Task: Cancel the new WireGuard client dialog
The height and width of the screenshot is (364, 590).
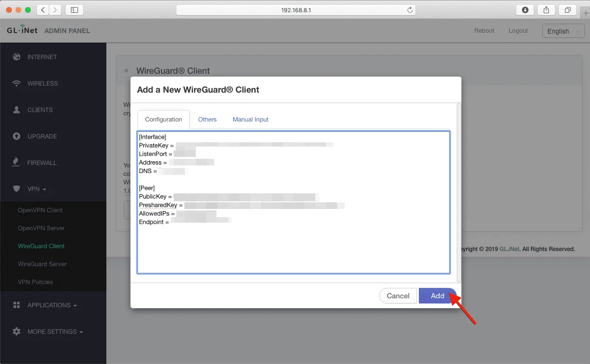Action: click(398, 296)
